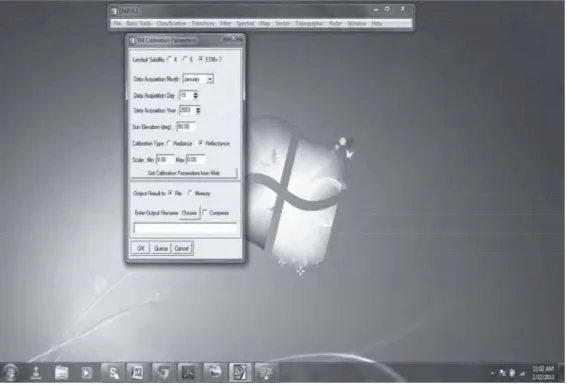Open the media player taskbar icon

click(x=86, y=372)
